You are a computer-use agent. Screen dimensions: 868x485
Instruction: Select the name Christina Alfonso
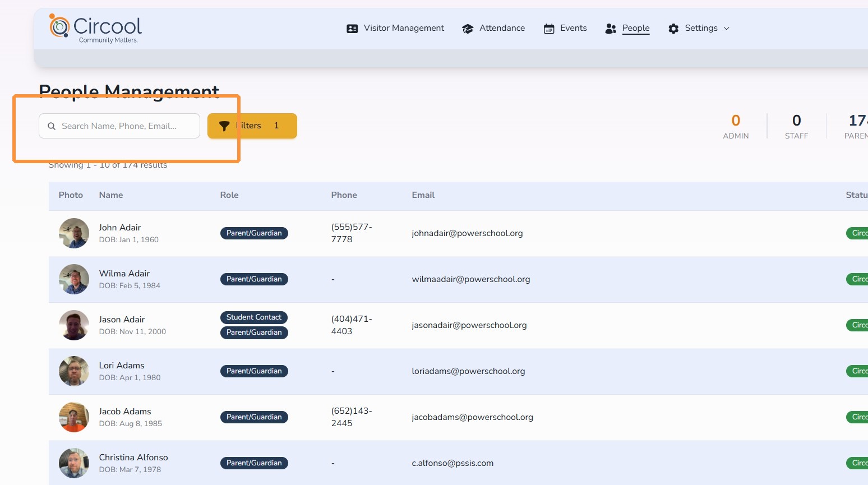pos(133,458)
